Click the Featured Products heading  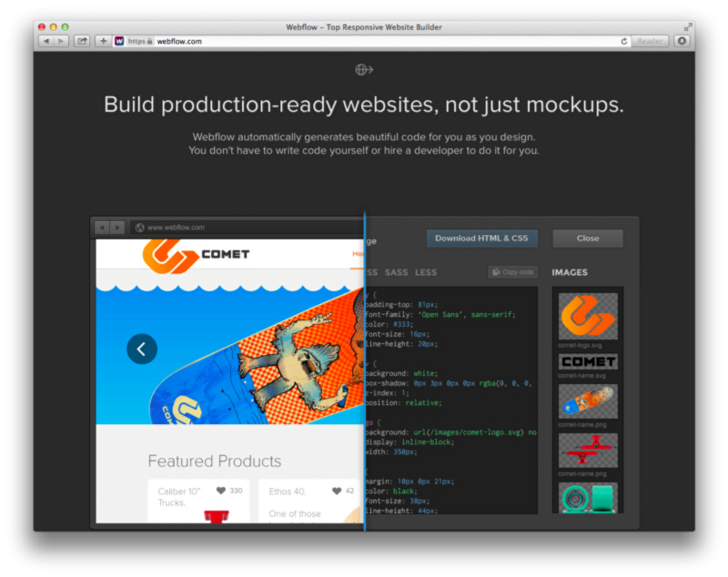click(x=215, y=461)
